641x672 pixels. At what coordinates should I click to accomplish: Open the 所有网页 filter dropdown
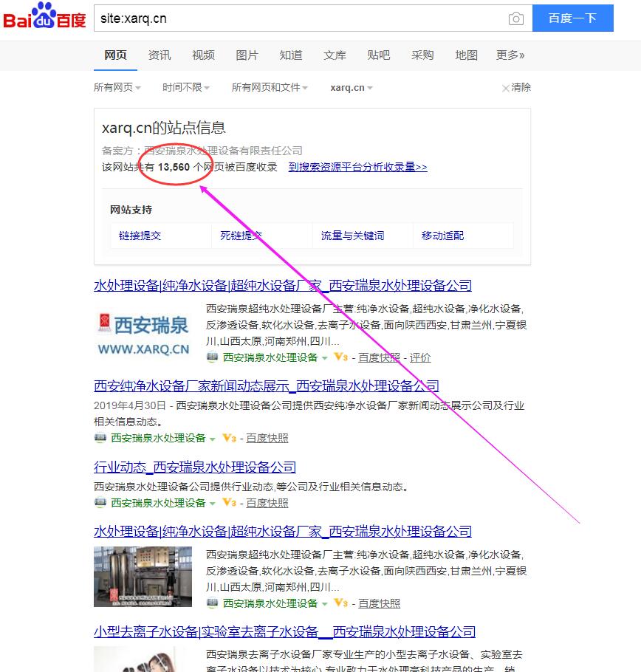pyautogui.click(x=116, y=87)
